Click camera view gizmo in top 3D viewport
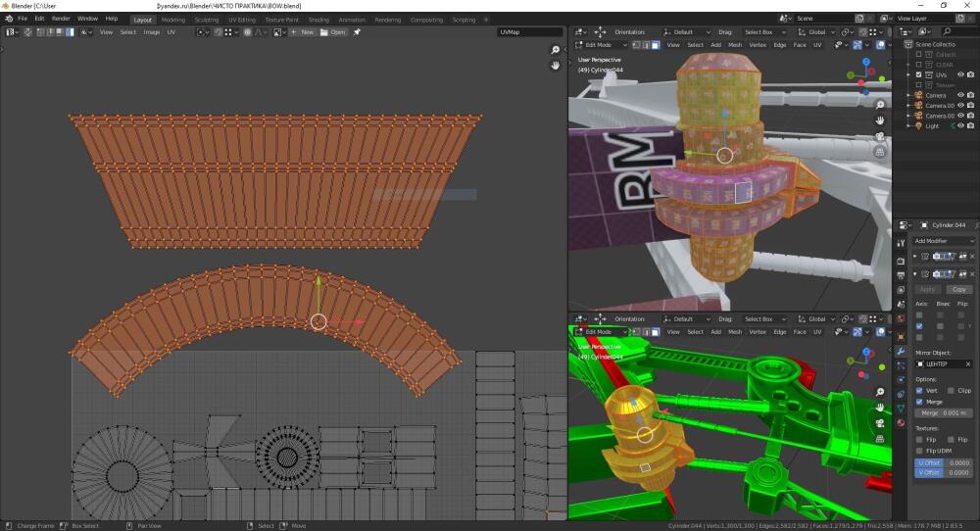980x531 pixels. pyautogui.click(x=880, y=136)
